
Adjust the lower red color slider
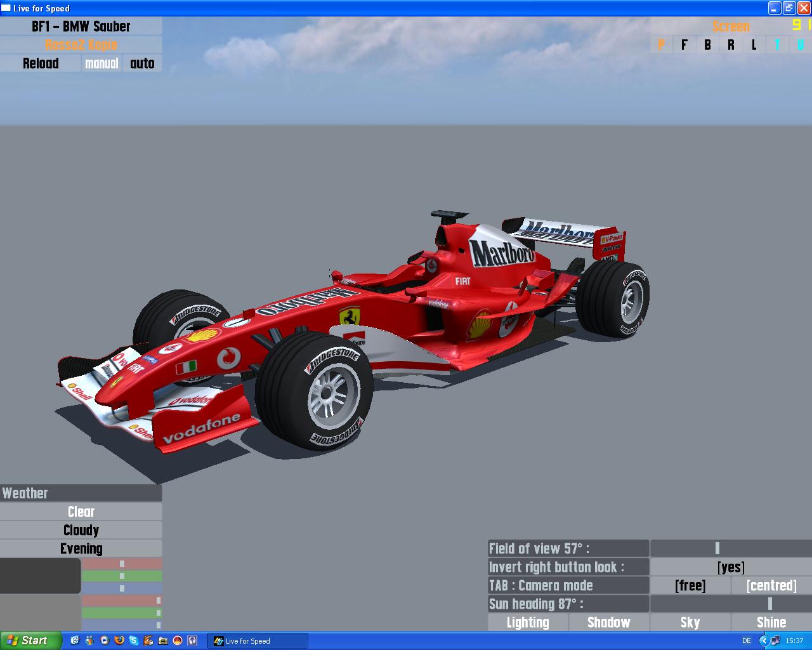coord(122,600)
